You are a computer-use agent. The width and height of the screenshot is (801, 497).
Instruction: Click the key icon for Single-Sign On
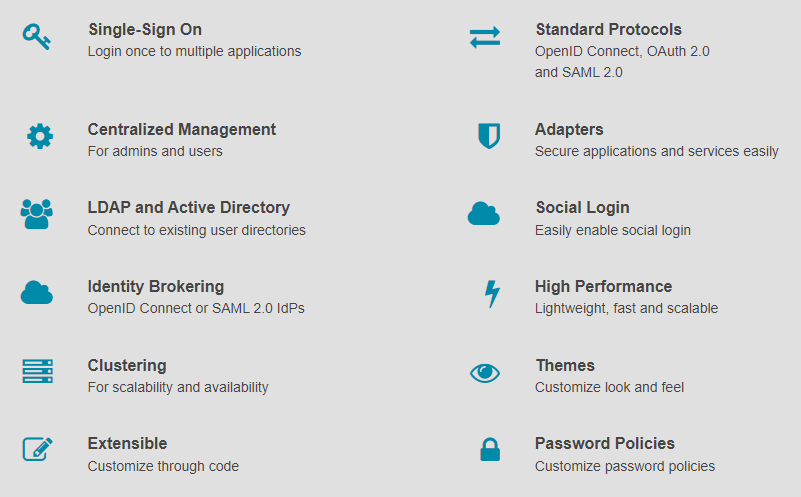pos(36,37)
